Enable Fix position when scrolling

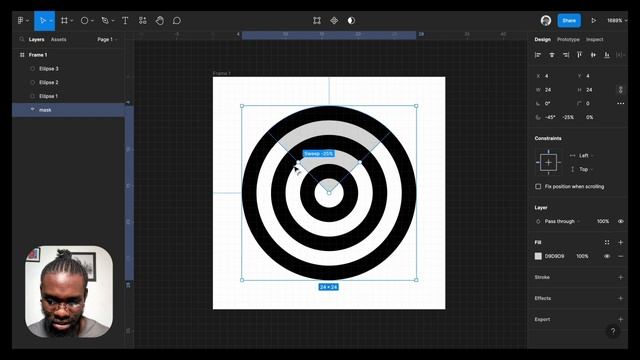(538, 187)
